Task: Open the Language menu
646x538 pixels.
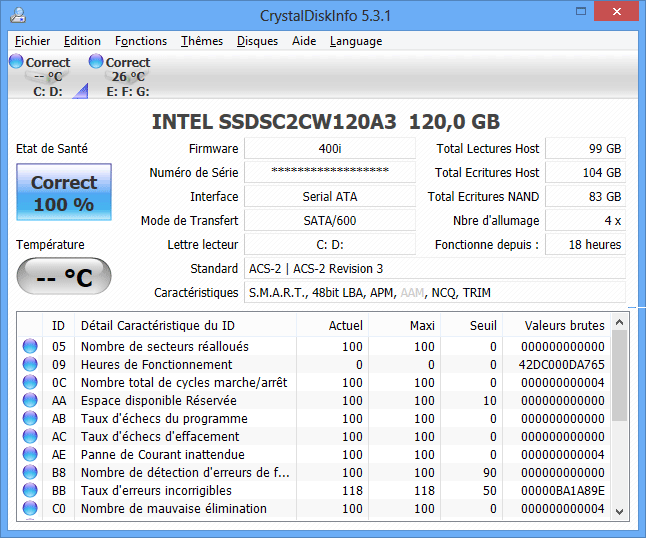Action: click(356, 41)
